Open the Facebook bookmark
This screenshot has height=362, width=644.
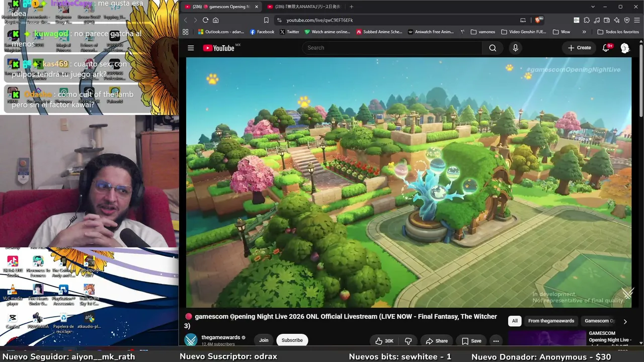click(262, 32)
